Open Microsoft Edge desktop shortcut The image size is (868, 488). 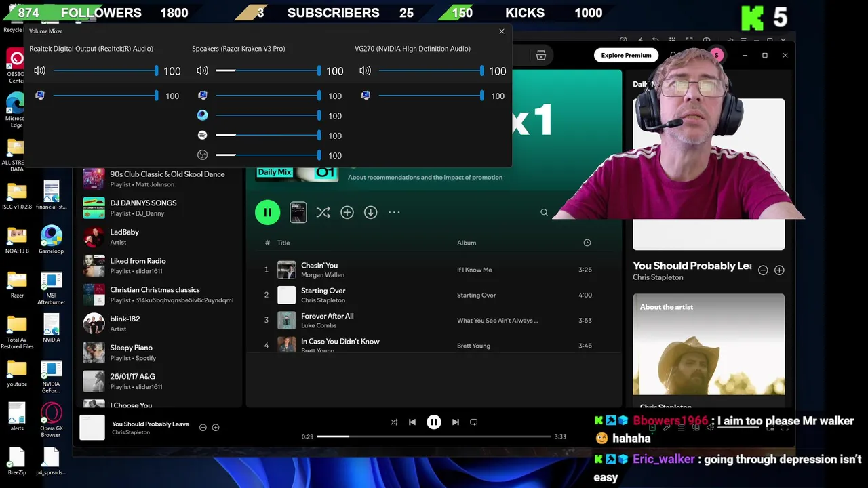coord(15,109)
